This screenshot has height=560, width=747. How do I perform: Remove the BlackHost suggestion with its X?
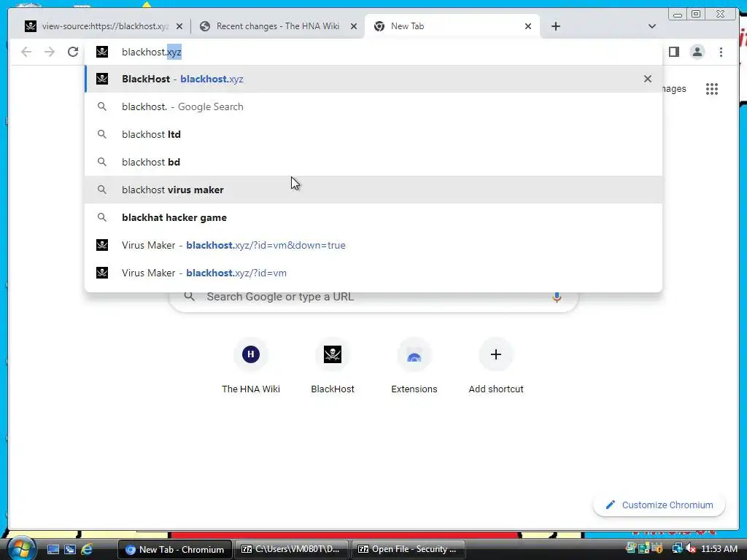[x=648, y=79]
